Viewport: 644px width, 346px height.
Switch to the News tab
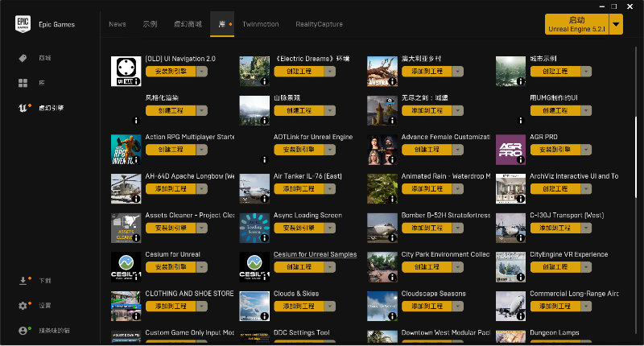118,24
